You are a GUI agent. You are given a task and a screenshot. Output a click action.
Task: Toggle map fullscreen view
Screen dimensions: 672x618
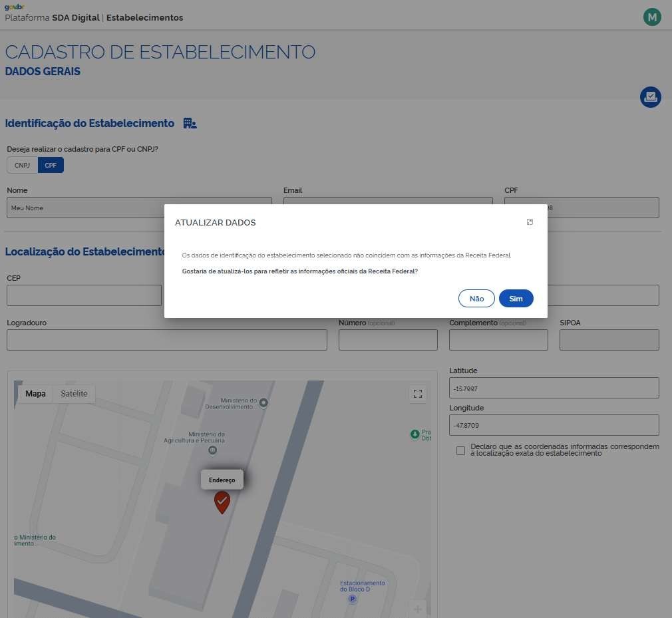pos(418,394)
